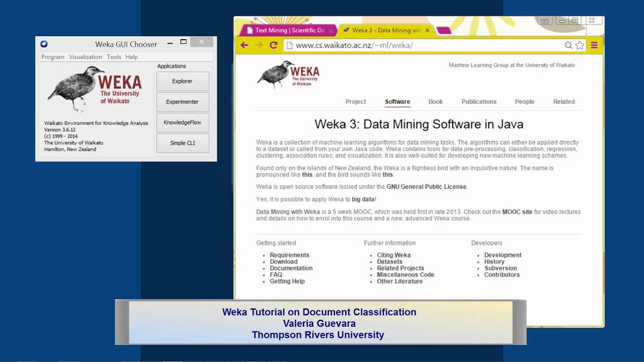Click the browser forward arrow

[x=259, y=45]
